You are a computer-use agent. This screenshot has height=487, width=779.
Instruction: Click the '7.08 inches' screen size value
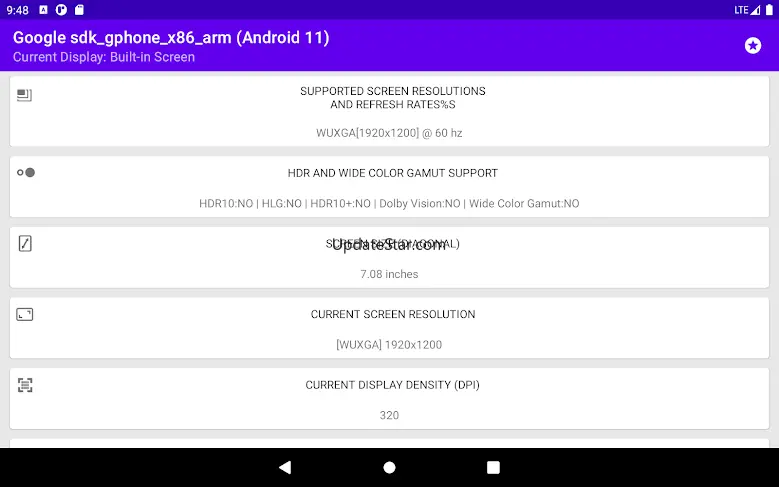[x=389, y=274]
